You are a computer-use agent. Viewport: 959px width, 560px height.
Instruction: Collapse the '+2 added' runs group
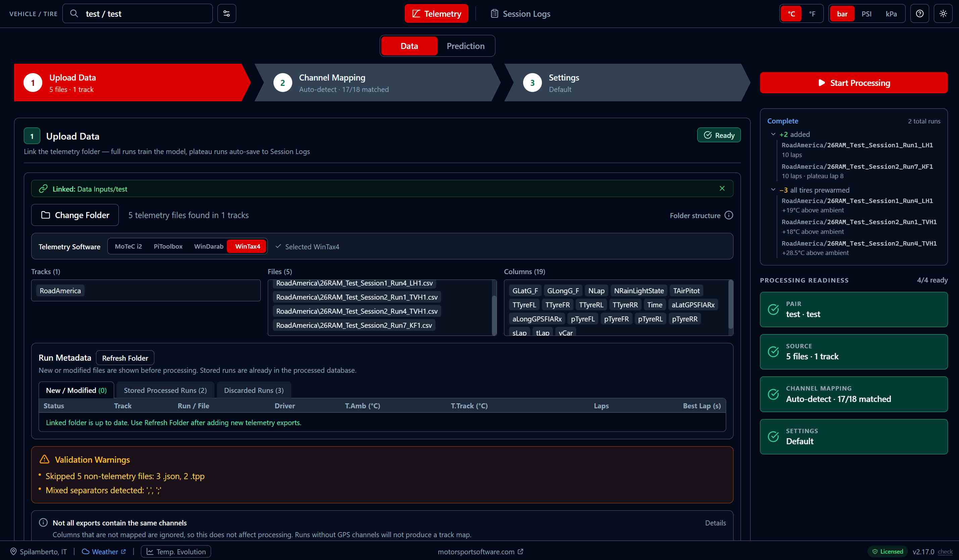click(773, 134)
